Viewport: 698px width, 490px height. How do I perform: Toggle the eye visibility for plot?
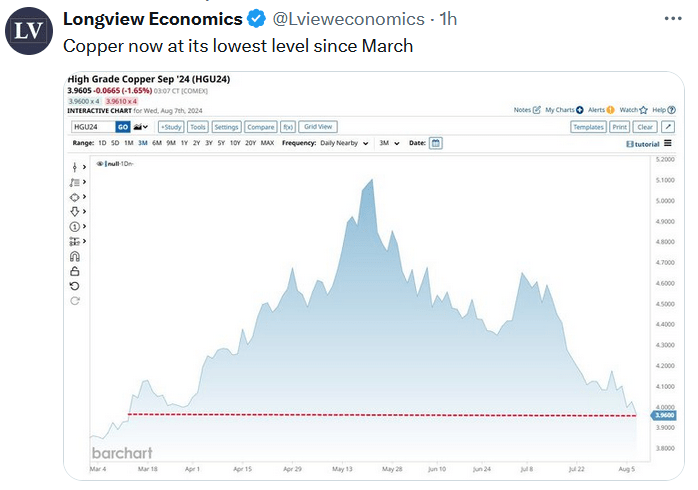100,162
